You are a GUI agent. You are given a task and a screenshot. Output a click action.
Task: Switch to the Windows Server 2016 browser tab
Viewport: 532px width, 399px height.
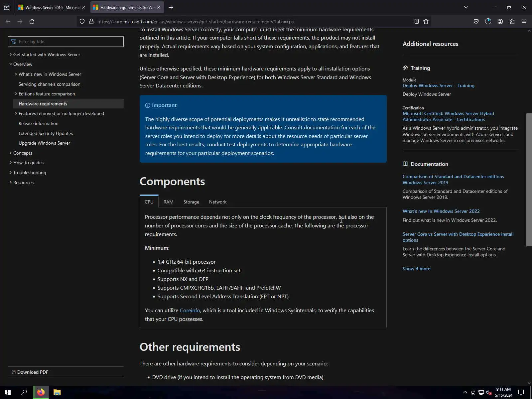(x=52, y=7)
